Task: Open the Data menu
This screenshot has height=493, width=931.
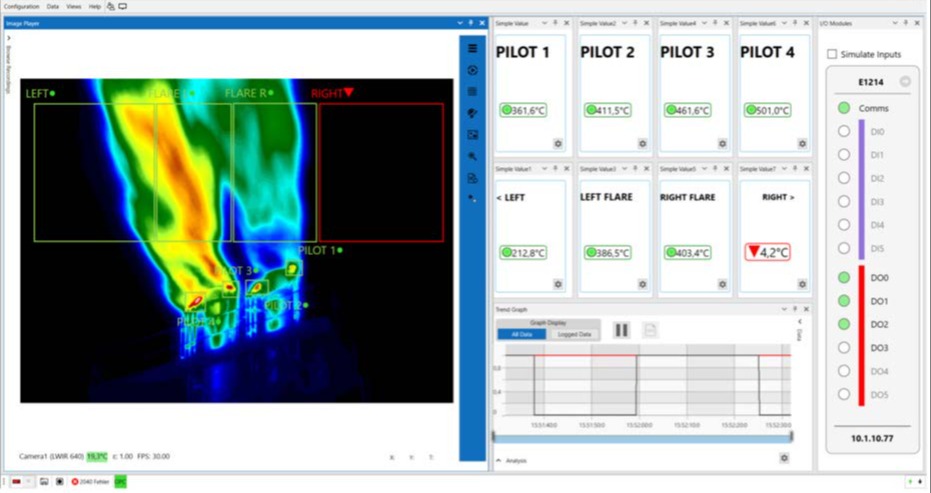Action: [53, 7]
